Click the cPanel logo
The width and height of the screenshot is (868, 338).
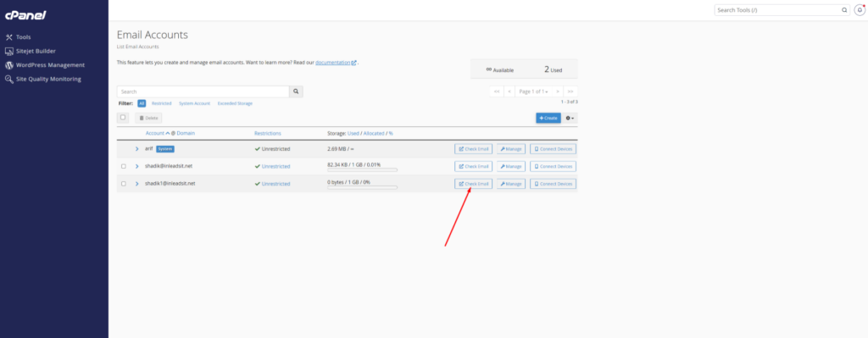click(x=25, y=15)
